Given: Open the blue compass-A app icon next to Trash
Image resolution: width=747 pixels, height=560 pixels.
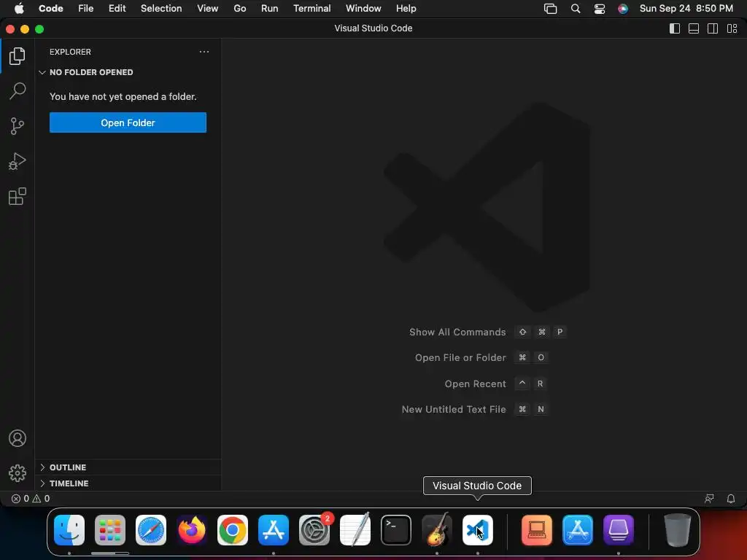Looking at the screenshot, I should click(x=578, y=530).
